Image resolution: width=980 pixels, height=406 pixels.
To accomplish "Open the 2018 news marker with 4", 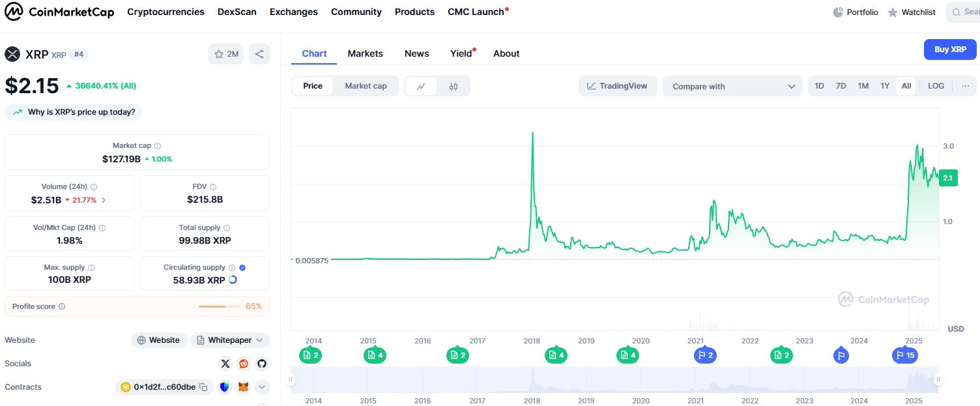I will click(x=556, y=355).
